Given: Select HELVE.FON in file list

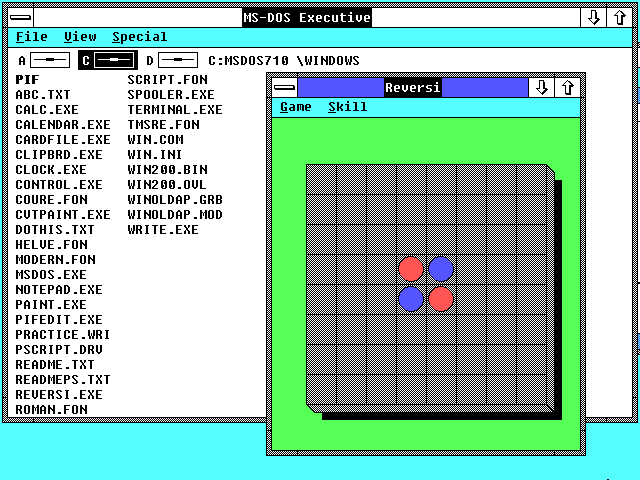Looking at the screenshot, I should tap(51, 244).
